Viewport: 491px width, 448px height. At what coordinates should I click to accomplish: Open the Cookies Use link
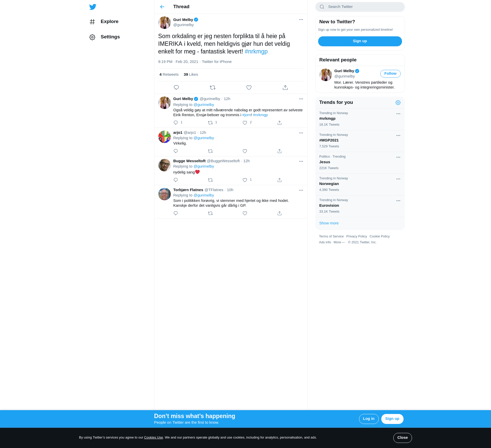coord(153,438)
